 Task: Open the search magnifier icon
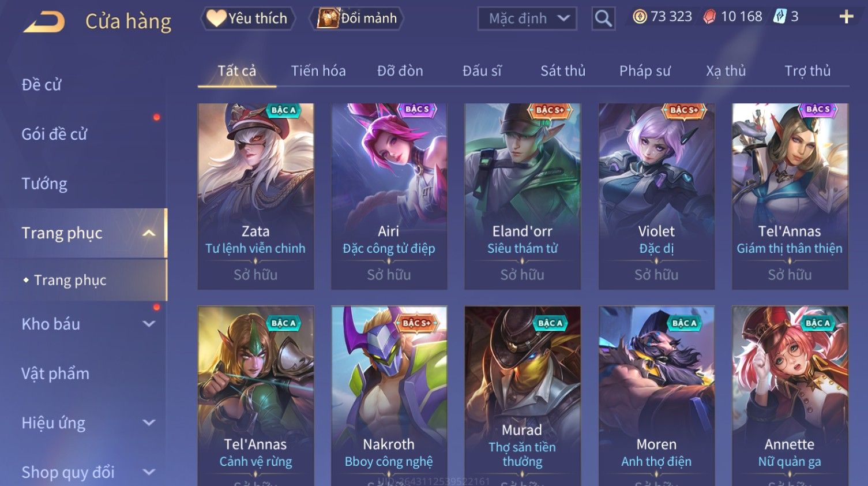(x=603, y=18)
